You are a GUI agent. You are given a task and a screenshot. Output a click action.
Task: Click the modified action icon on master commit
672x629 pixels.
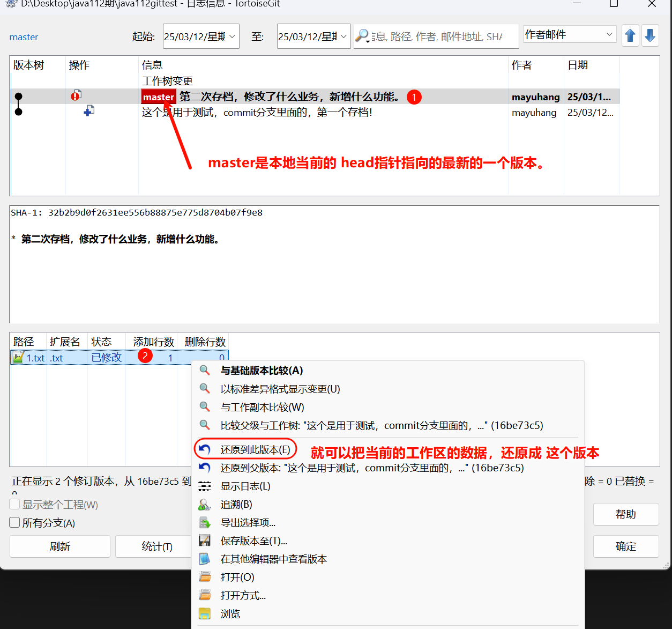(x=76, y=96)
